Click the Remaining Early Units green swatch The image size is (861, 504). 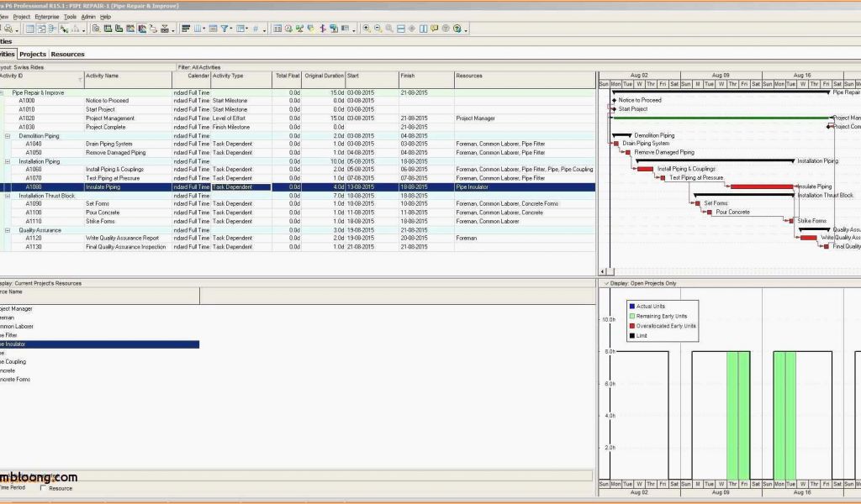(632, 316)
